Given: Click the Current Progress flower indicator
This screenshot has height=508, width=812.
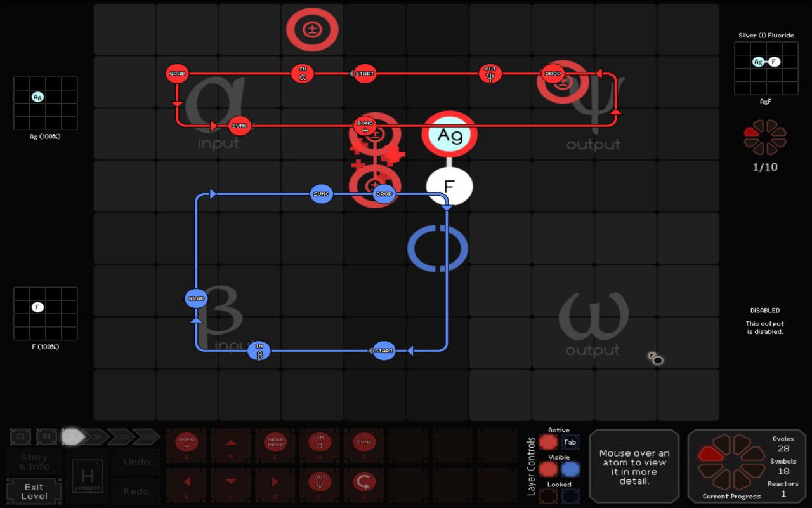Looking at the screenshot, I should pyautogui.click(x=732, y=462).
